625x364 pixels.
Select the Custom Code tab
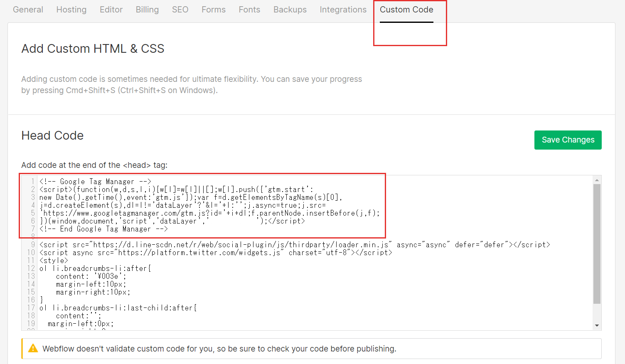pos(406,10)
